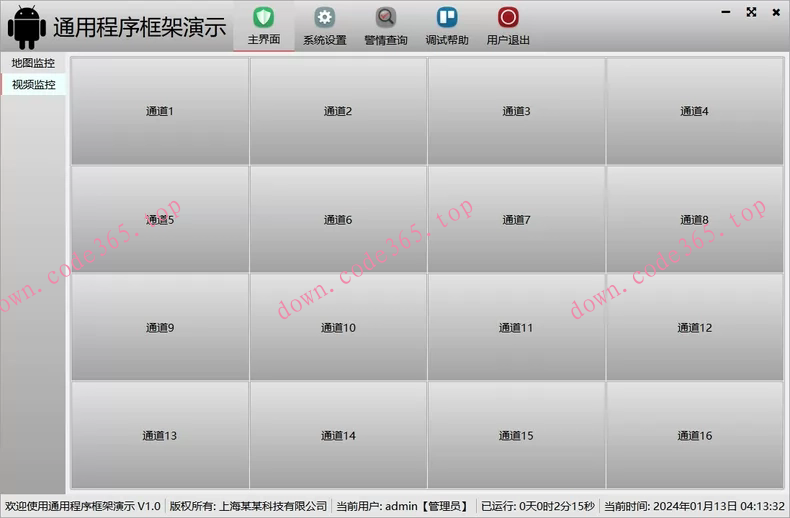Select video panel 通道10
This screenshot has height=518, width=790.
click(338, 328)
